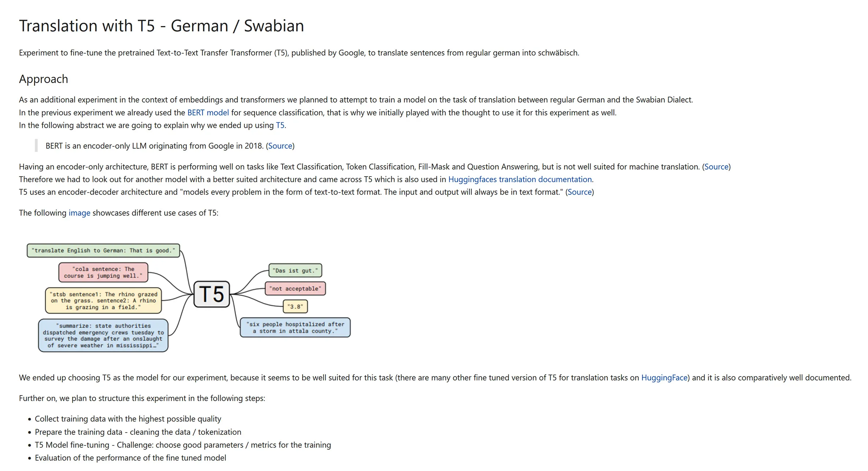
Task: Click the "Translation with T5 - German / Swabian" title
Action: (161, 26)
